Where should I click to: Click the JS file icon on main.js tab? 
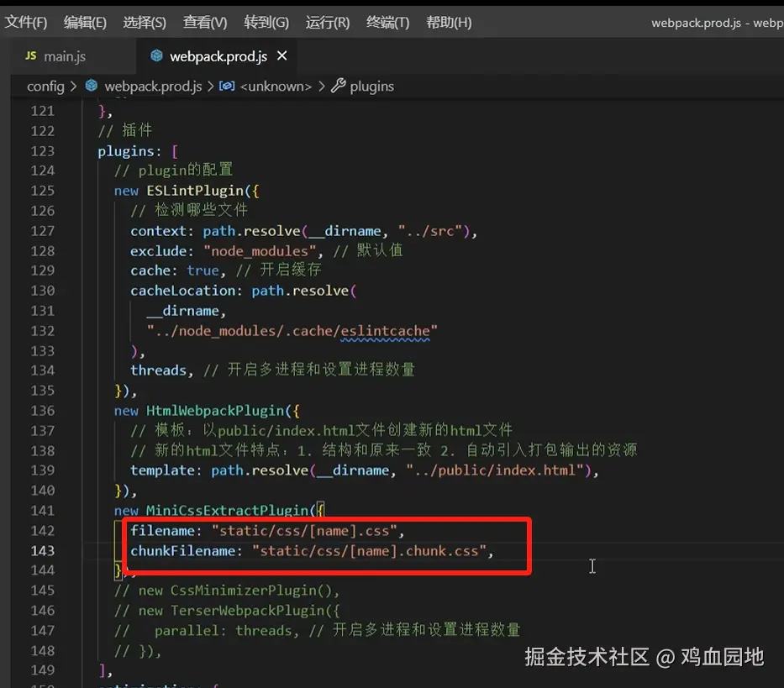point(31,56)
